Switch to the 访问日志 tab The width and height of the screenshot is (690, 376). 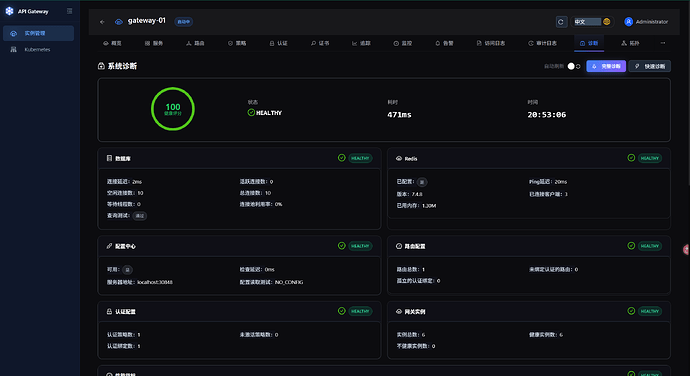point(491,43)
